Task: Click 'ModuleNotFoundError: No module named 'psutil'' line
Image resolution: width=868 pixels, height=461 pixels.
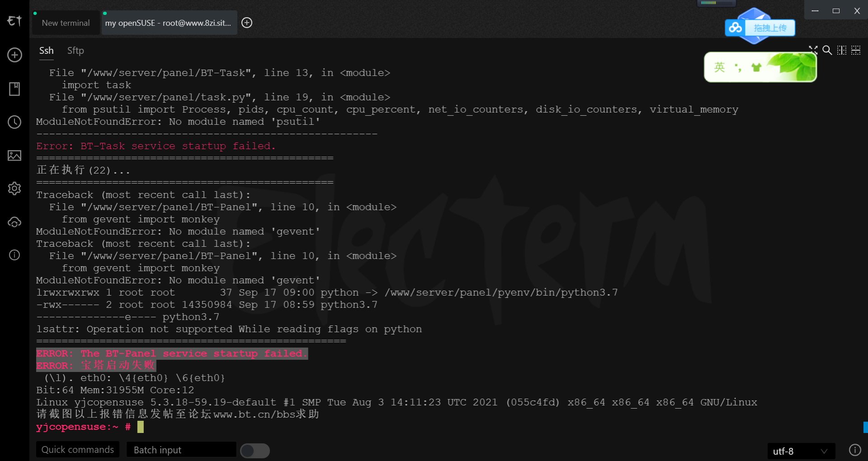Action: [x=178, y=122]
